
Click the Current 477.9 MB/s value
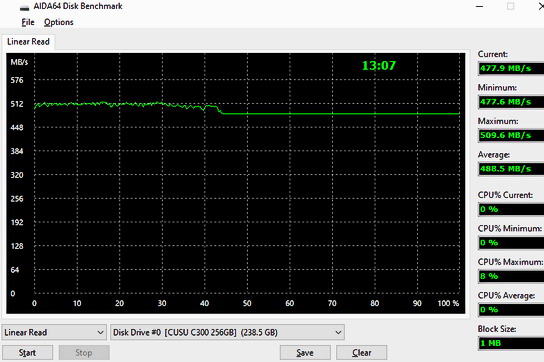click(x=511, y=68)
